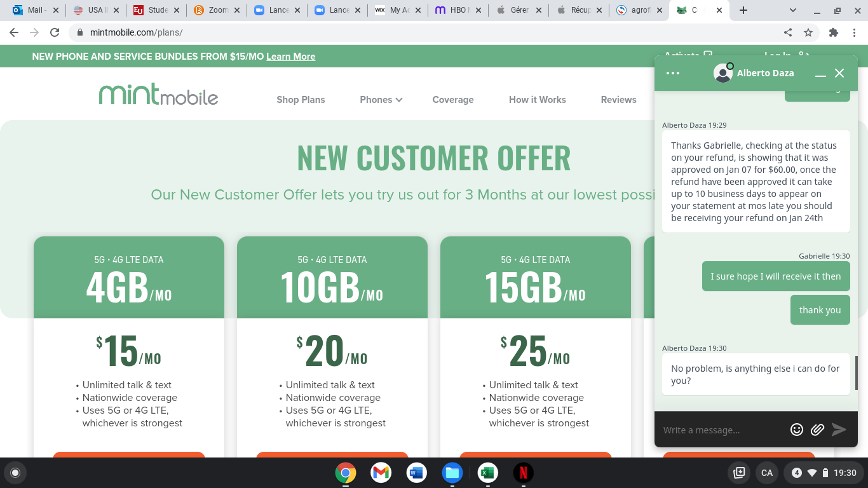Open the chat options three-dots menu
Viewport: 868px width, 488px height.
(x=673, y=73)
